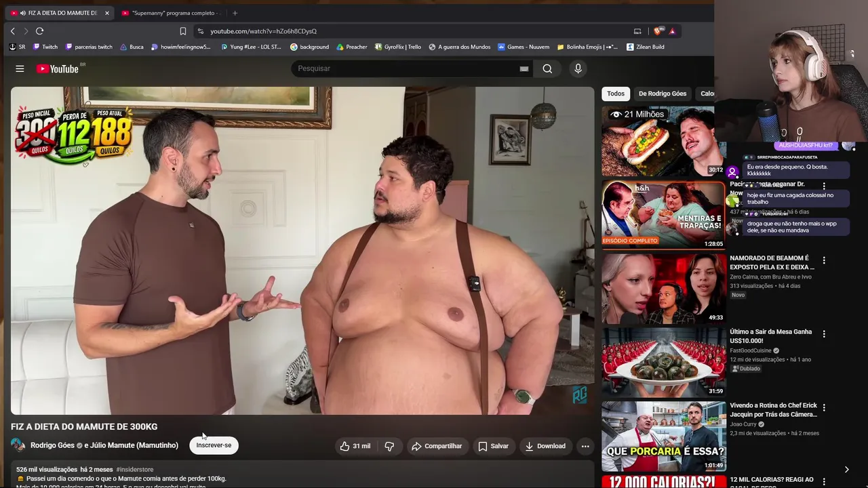Open the video's more actions menu
Viewport: 868px width, 488px height.
click(x=585, y=446)
